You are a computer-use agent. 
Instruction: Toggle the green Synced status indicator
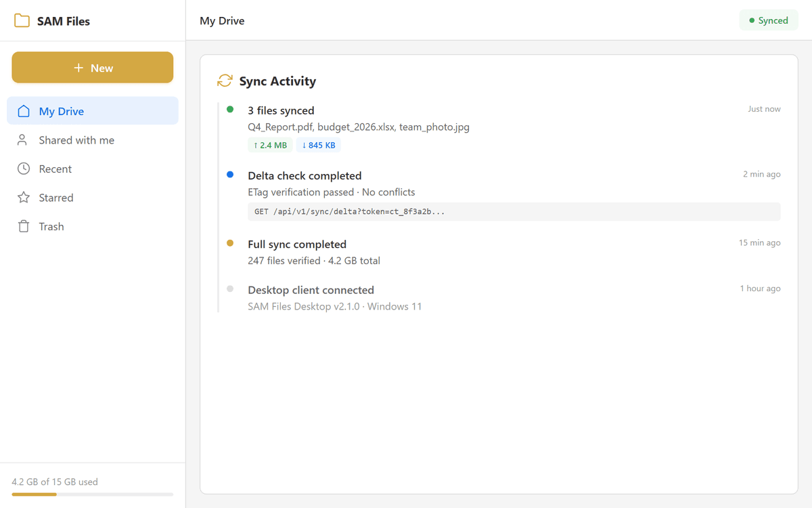click(769, 20)
